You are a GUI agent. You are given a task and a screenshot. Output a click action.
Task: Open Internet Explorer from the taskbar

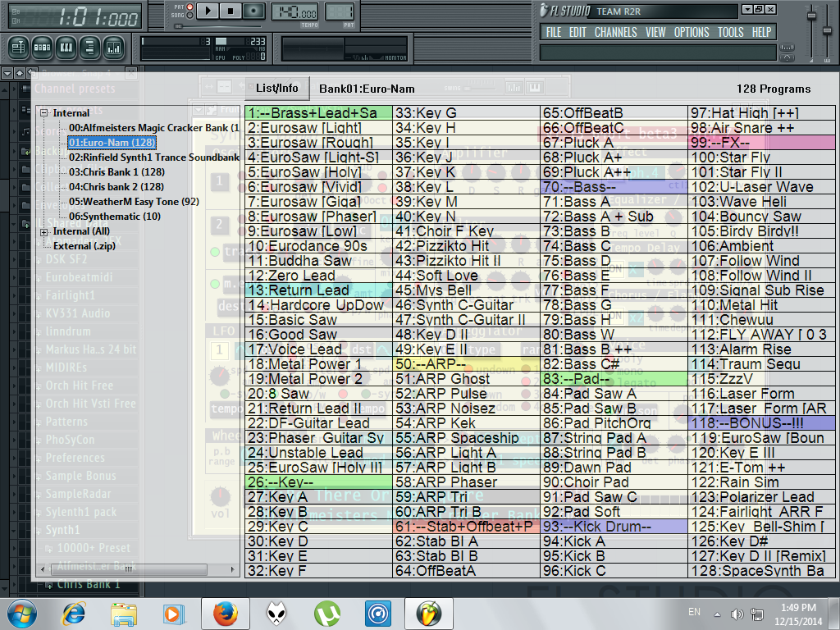coord(73,614)
